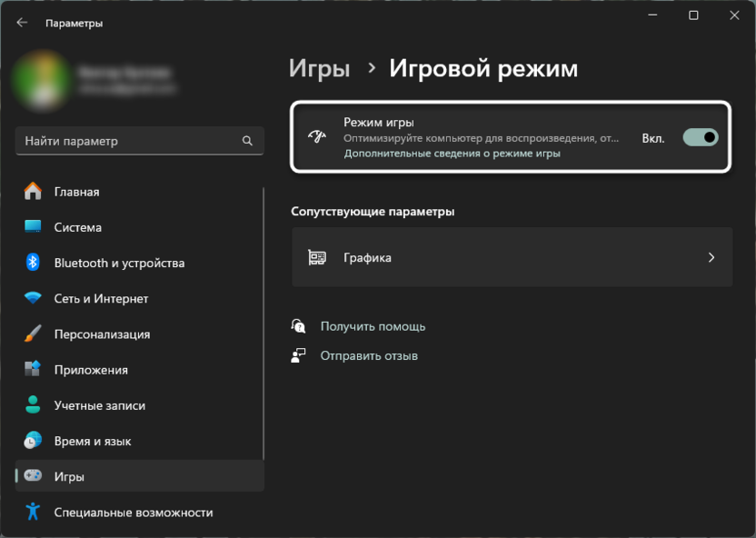This screenshot has width=756, height=538.
Task: Click the Приложения apps icon
Action: [33, 370]
